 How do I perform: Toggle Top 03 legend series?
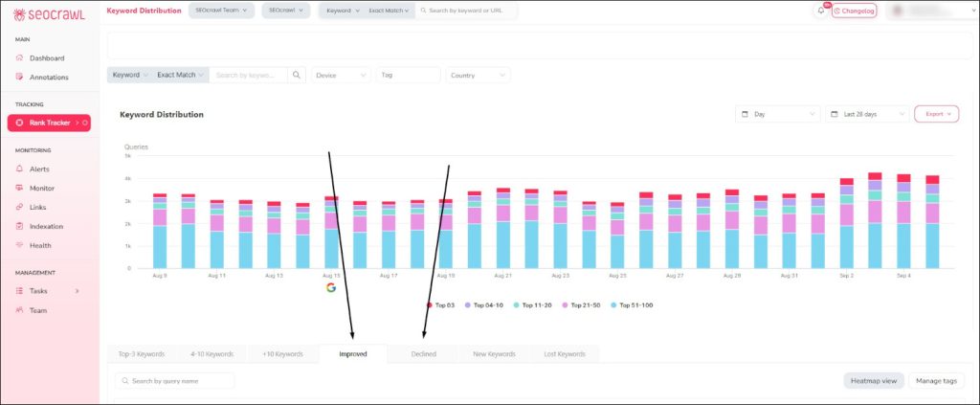click(440, 305)
